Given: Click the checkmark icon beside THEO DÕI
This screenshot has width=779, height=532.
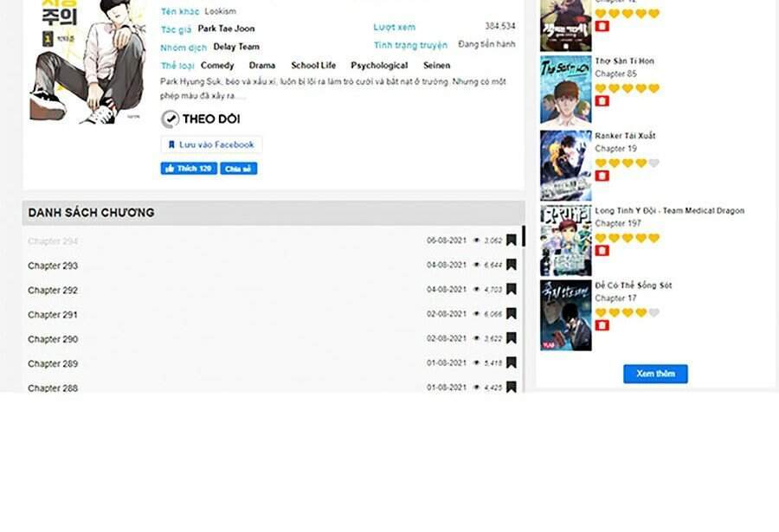Looking at the screenshot, I should tap(171, 119).
